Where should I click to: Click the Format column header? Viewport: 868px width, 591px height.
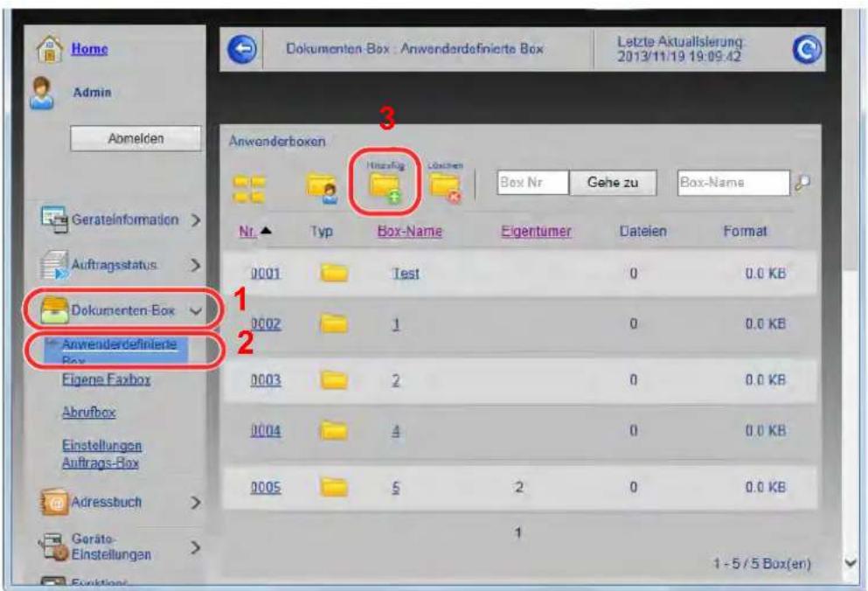[745, 231]
